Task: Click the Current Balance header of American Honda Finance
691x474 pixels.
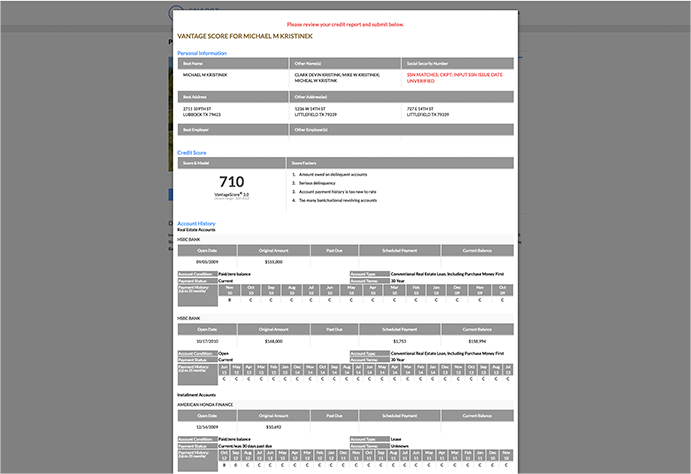Action: tap(477, 416)
